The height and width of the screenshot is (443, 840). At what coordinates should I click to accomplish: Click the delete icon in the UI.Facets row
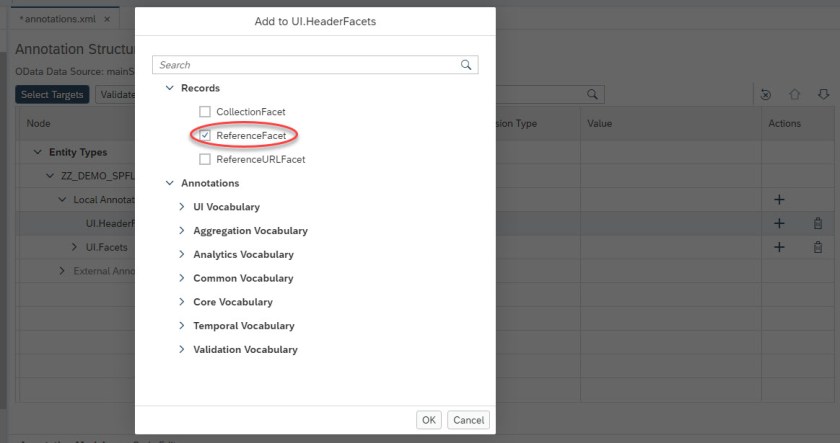coord(818,247)
